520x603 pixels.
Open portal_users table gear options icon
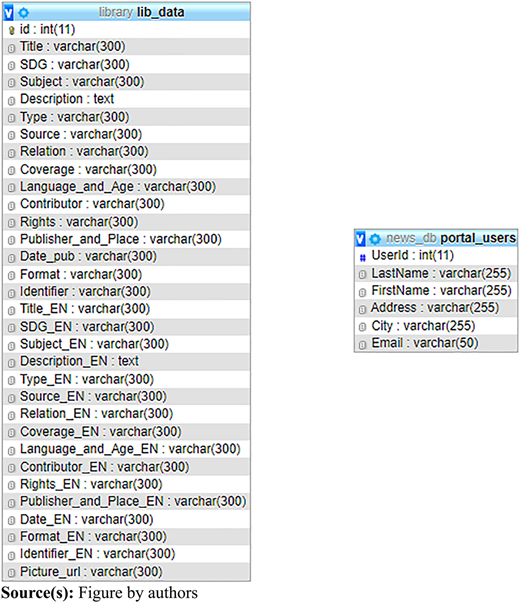click(x=375, y=239)
